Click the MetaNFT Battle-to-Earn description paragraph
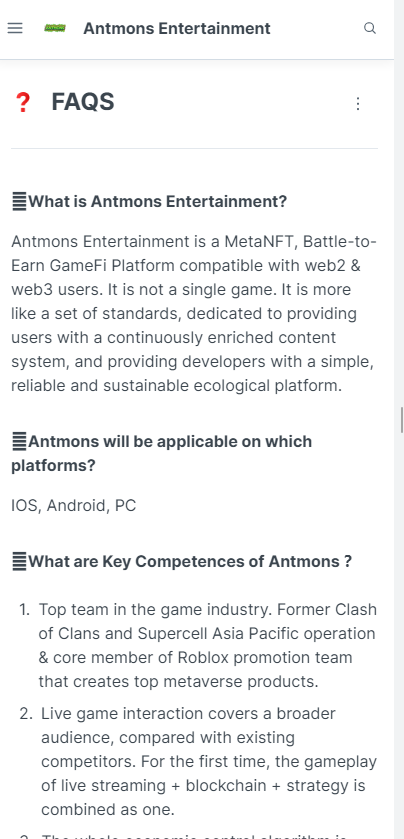This screenshot has width=404, height=839. click(194, 314)
